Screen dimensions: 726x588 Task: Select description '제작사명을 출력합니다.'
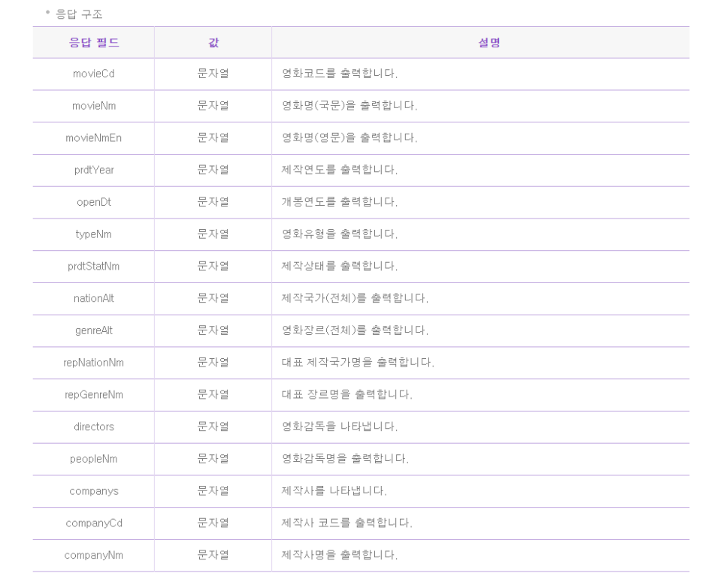click(340, 555)
